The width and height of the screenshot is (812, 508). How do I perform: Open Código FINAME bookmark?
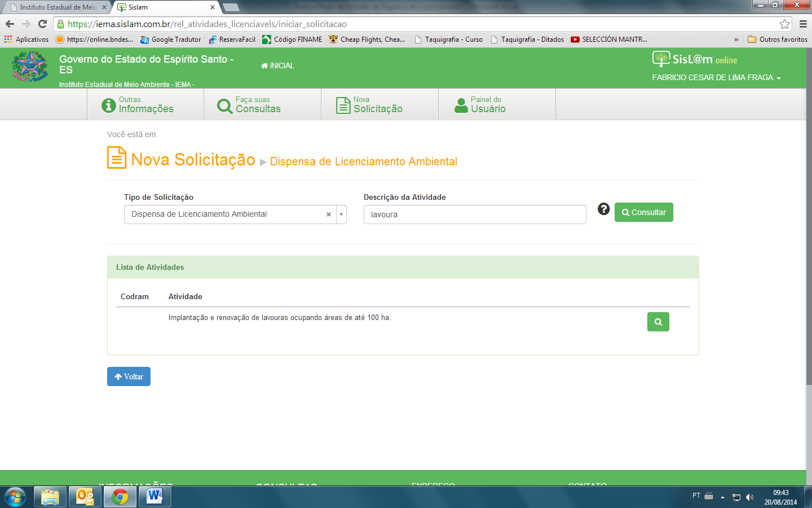coord(292,40)
